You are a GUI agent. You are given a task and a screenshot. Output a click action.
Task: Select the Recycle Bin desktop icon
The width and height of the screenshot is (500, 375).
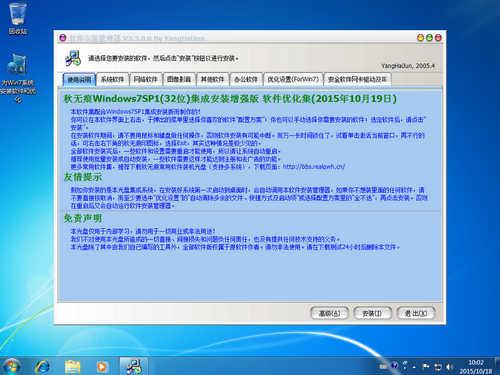tap(18, 18)
